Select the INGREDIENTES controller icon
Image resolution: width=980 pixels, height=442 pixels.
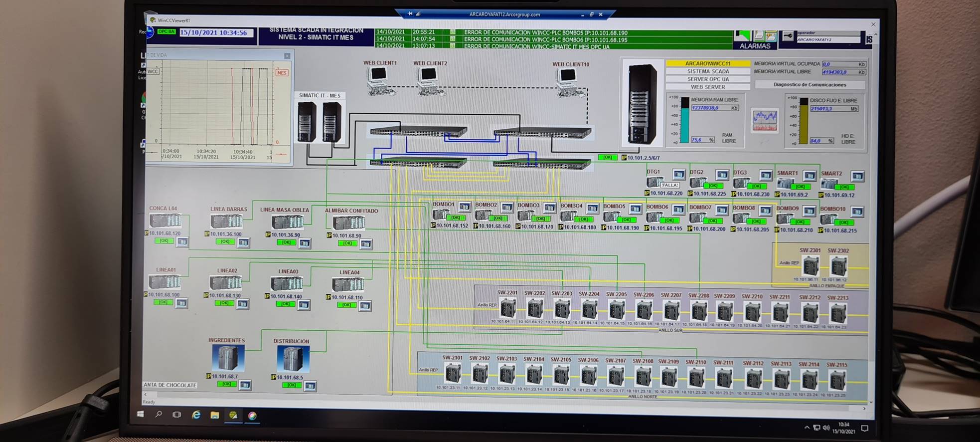coord(228,358)
